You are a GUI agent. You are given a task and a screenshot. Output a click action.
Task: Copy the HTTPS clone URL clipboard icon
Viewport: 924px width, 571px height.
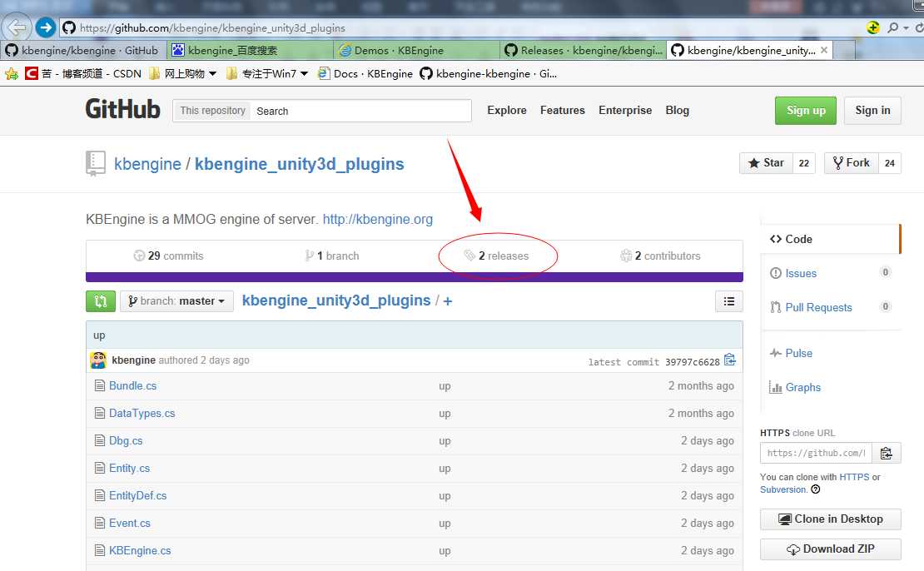click(887, 453)
